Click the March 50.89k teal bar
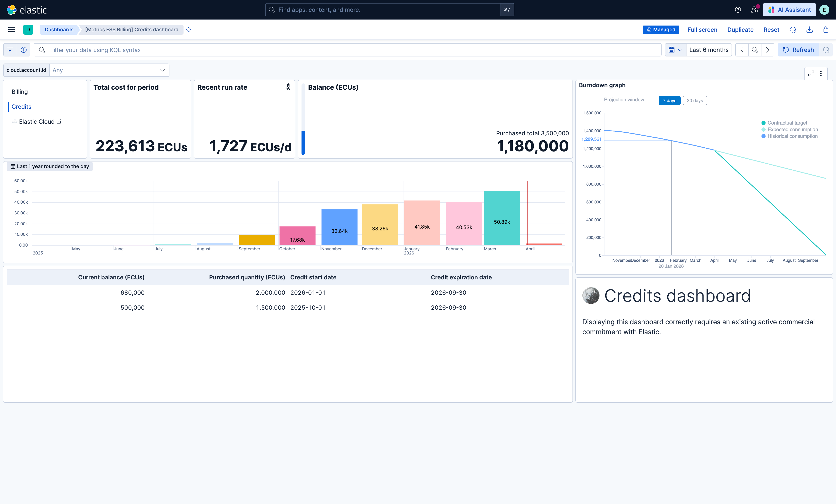This screenshot has width=836, height=504. 502,218
